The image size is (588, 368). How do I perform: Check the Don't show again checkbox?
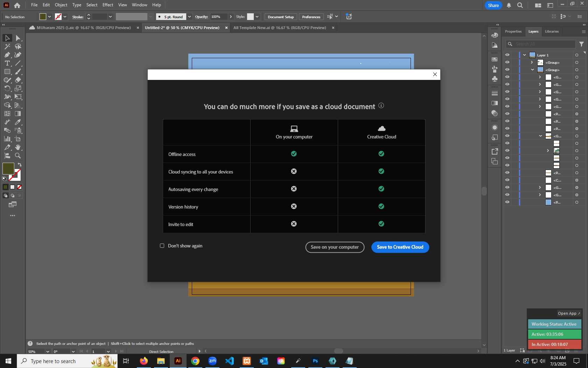(162, 246)
